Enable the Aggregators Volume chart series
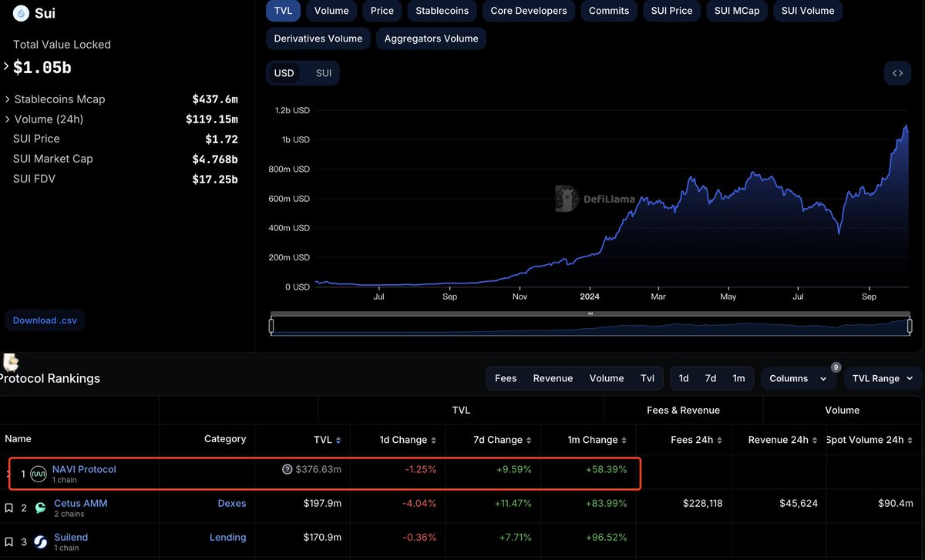The image size is (925, 560). 431,39
